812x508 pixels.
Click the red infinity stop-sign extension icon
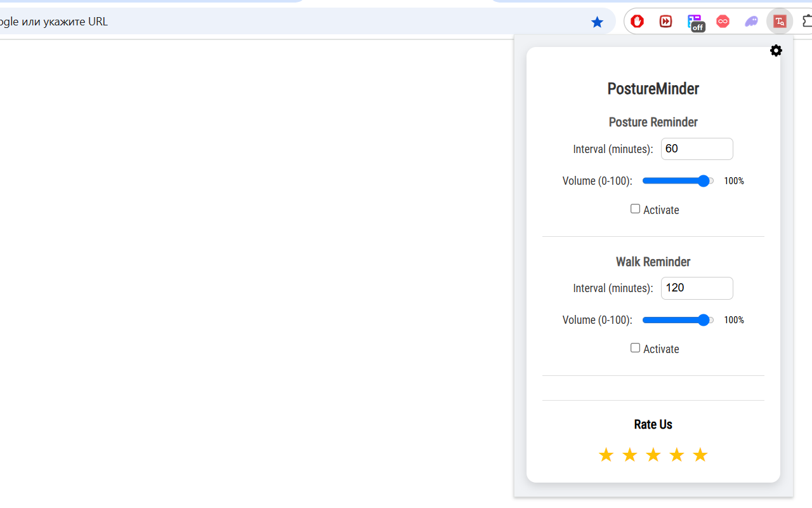723,22
